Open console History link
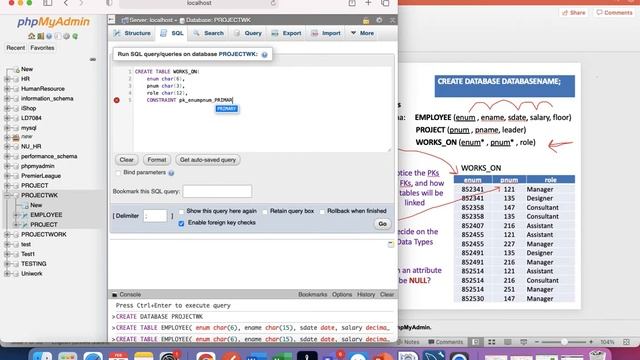 pyautogui.click(x=366, y=294)
